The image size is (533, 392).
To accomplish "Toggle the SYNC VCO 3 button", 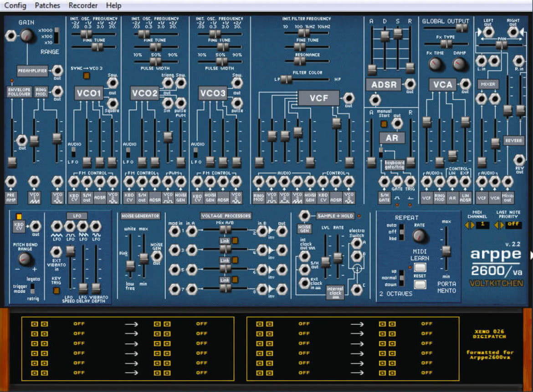I will [87, 76].
